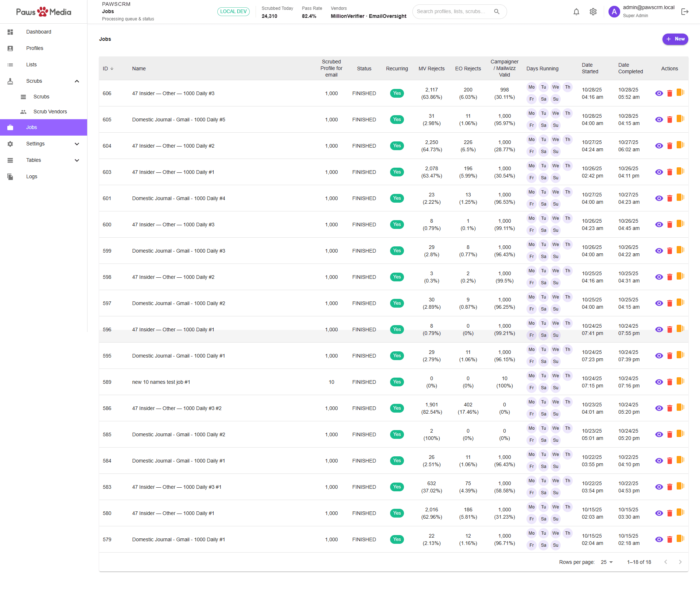Open the notifications bell icon
This screenshot has width=700, height=589.
576,12
